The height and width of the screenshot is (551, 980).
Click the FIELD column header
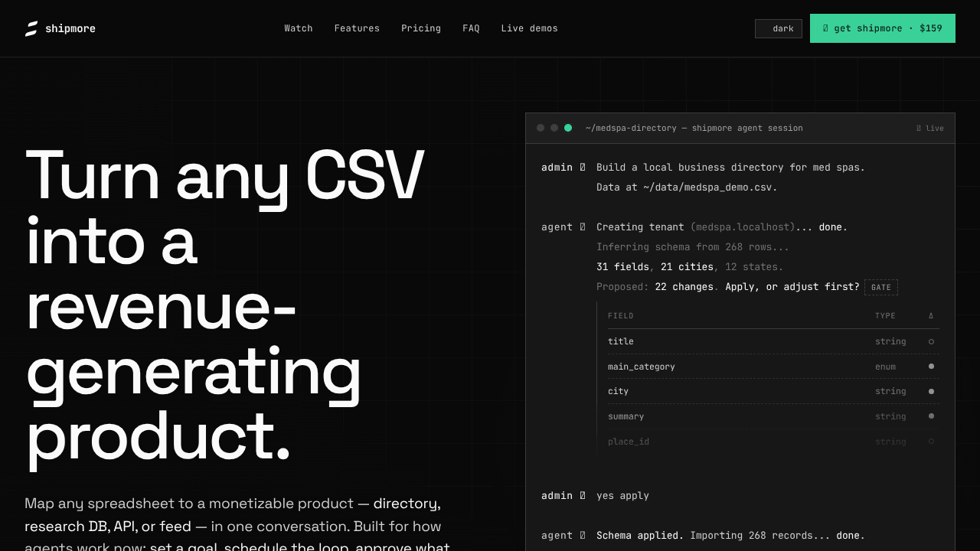click(621, 315)
